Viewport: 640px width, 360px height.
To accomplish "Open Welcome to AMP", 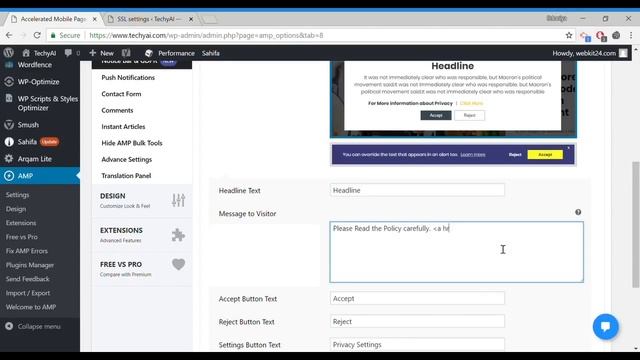I will [31, 307].
